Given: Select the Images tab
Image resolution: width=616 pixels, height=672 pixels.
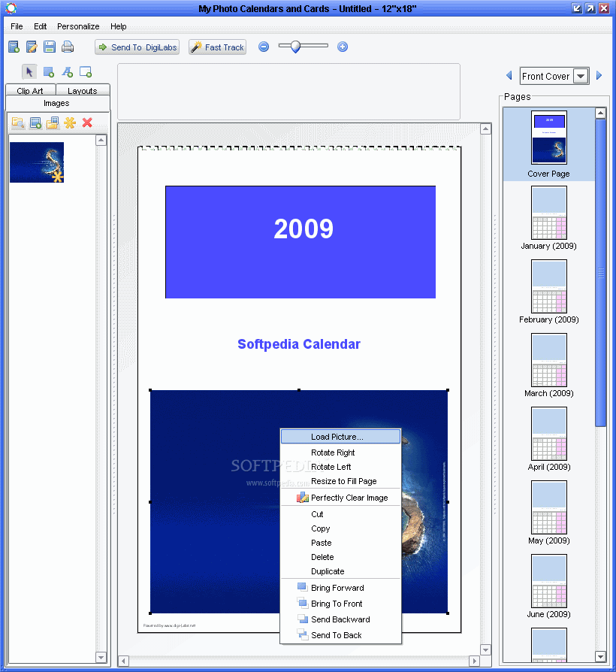Looking at the screenshot, I should [x=56, y=103].
